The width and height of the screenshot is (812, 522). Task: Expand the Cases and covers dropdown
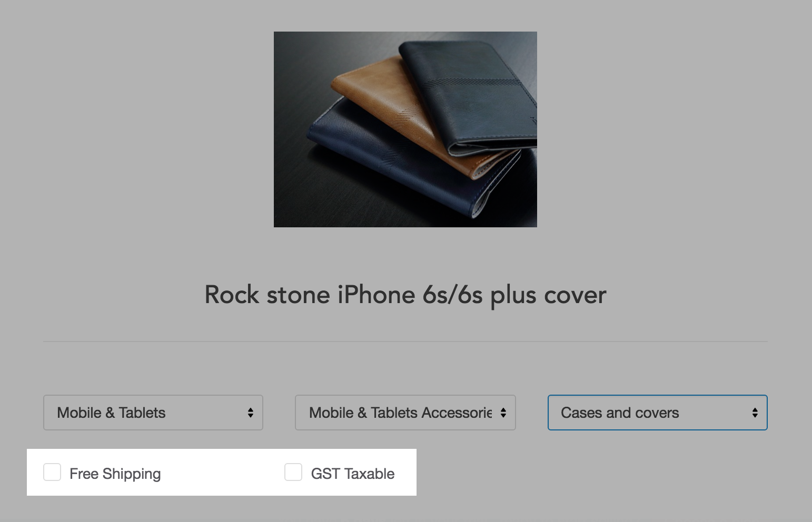point(658,413)
